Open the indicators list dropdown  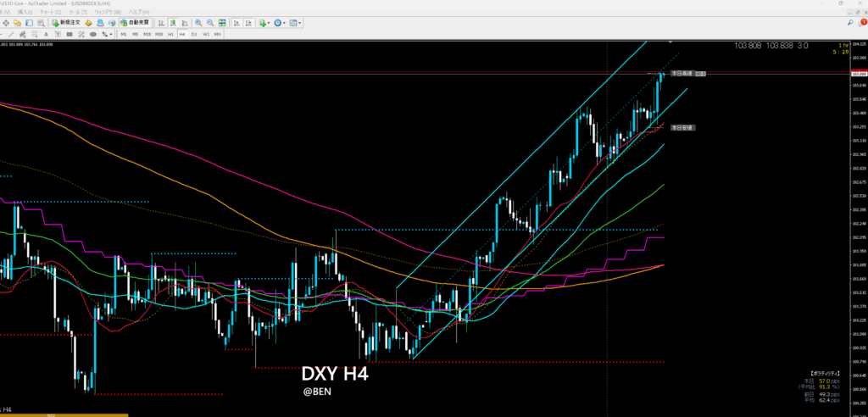[263, 22]
